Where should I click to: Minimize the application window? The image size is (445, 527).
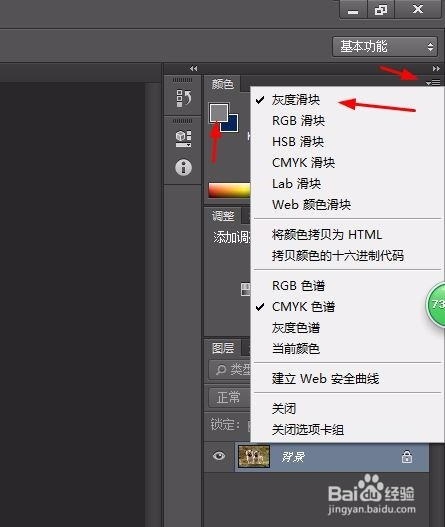click(x=353, y=9)
